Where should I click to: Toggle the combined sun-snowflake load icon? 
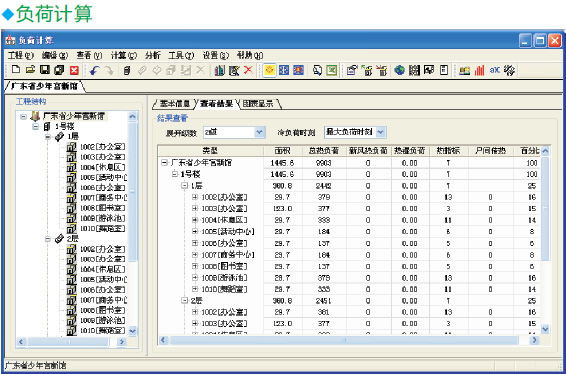(298, 70)
